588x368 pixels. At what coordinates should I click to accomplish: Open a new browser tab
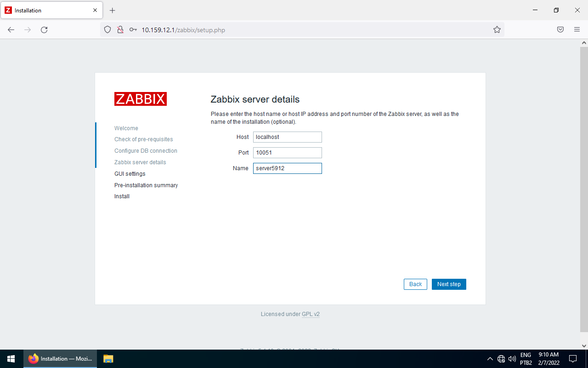pyautogui.click(x=113, y=10)
